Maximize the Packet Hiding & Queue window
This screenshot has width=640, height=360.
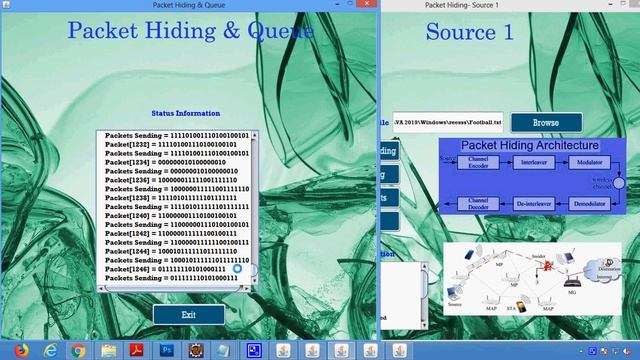click(x=350, y=4)
